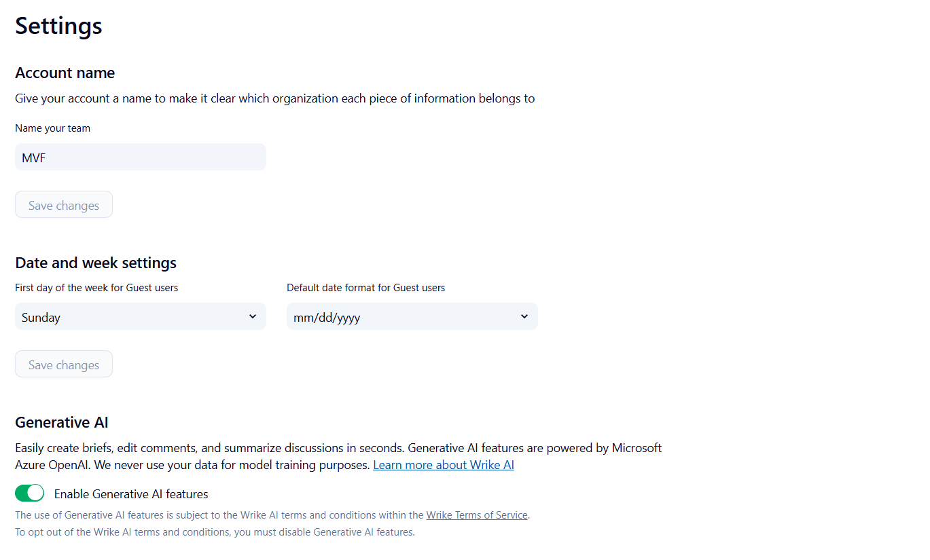Place cursor in the "Name your team" field
This screenshot has width=930, height=560.
pos(140,157)
